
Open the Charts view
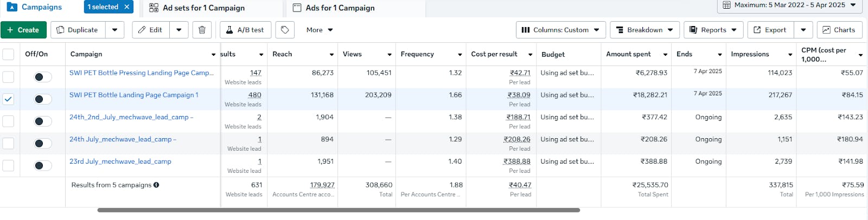pyautogui.click(x=839, y=30)
